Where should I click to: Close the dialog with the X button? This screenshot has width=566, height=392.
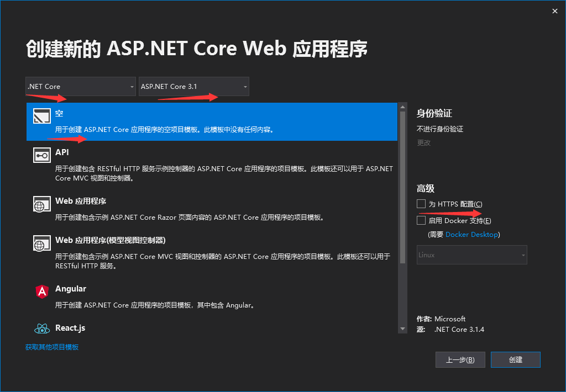(x=555, y=11)
